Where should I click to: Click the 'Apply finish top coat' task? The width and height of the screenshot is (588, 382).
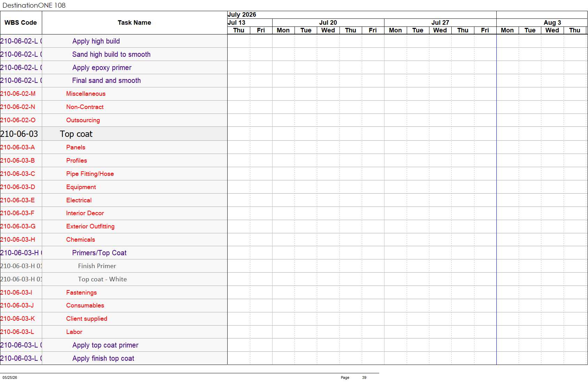point(103,358)
